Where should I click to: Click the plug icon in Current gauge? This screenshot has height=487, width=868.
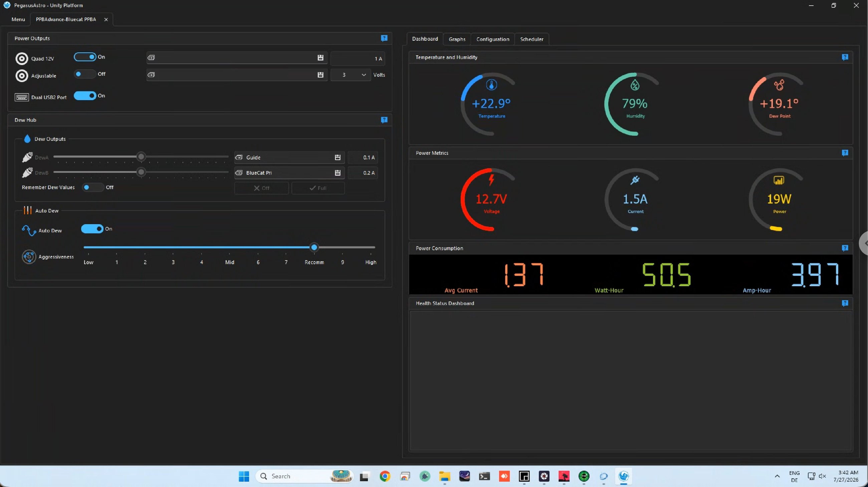pyautogui.click(x=635, y=180)
